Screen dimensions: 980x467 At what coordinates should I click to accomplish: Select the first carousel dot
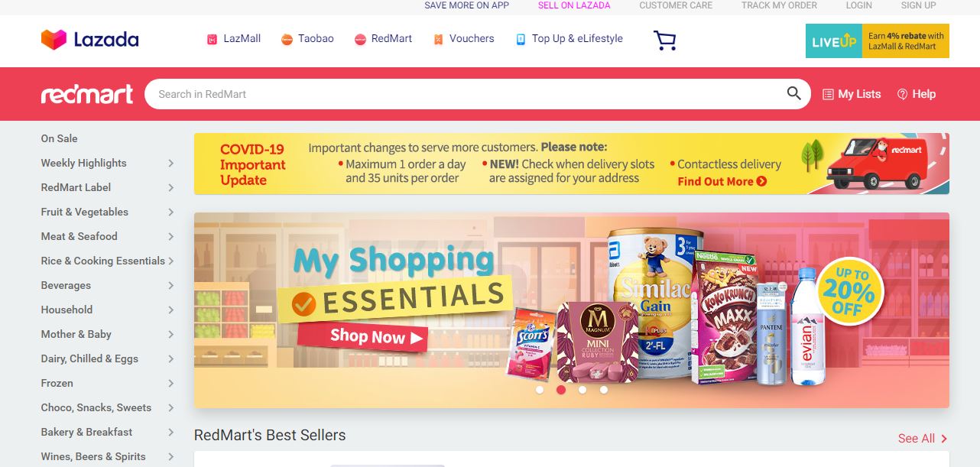pos(540,390)
